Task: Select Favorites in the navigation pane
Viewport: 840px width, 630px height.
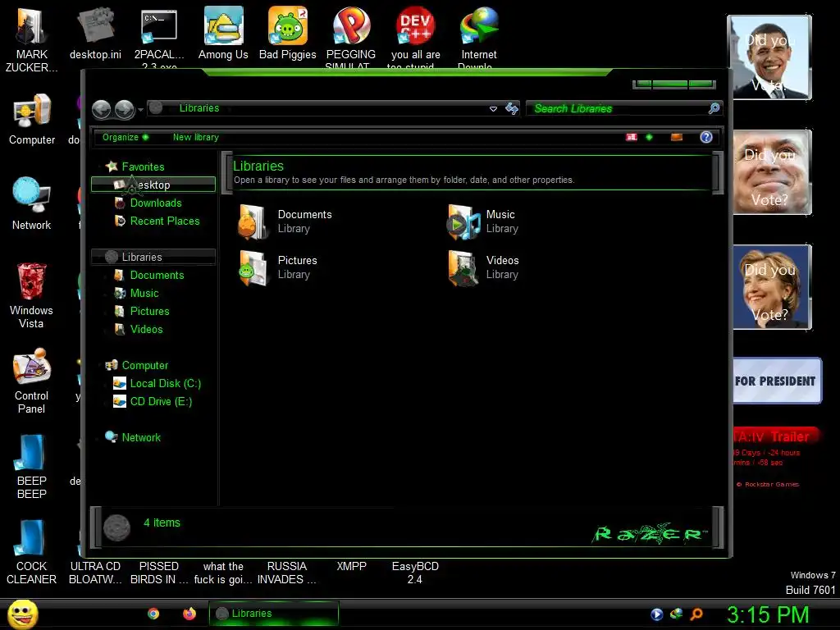Action: [143, 167]
